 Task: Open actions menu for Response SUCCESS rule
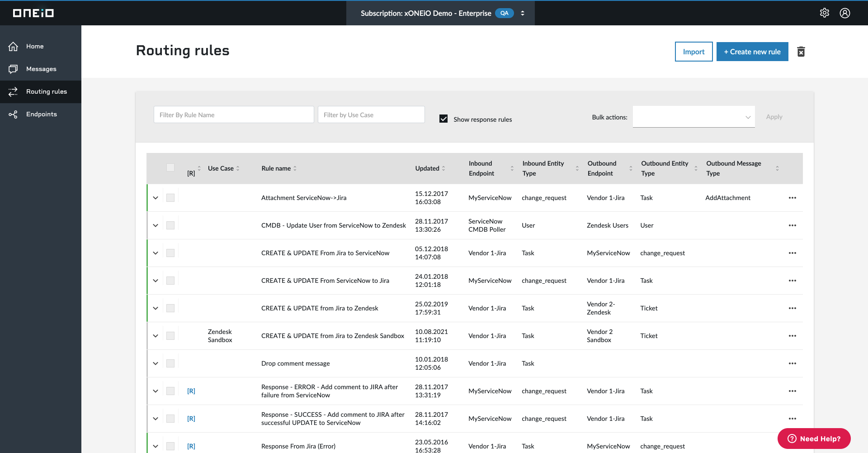793,419
